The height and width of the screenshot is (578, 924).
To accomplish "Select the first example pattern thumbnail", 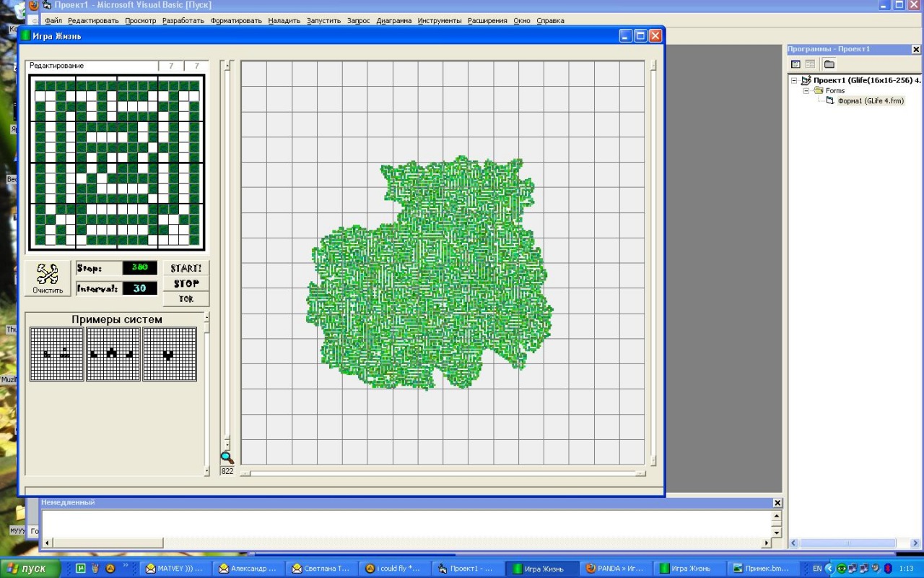I will point(56,354).
